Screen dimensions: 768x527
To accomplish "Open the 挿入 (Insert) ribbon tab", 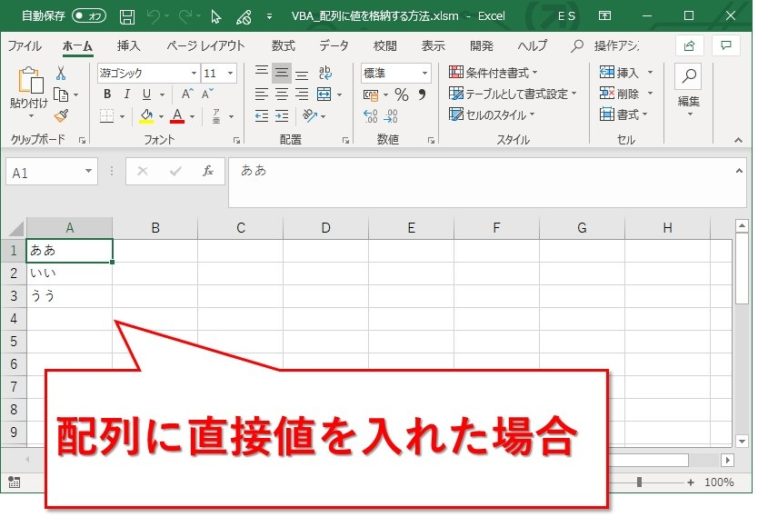I will (x=128, y=46).
